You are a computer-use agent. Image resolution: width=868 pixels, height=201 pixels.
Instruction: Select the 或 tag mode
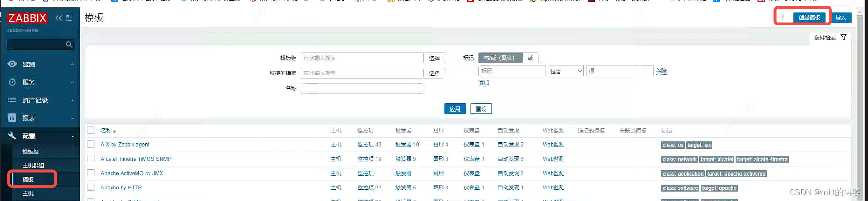coord(531,58)
